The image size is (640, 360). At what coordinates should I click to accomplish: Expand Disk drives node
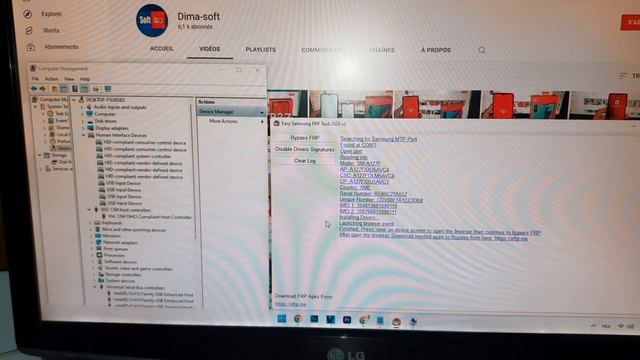pyautogui.click(x=83, y=121)
